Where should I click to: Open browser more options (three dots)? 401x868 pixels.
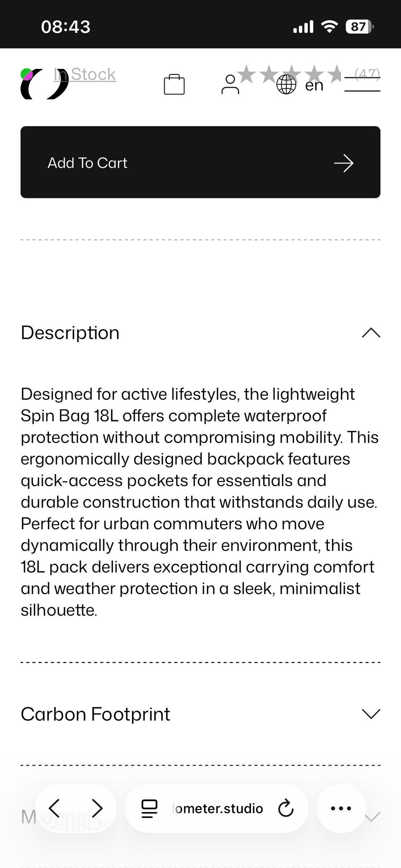click(x=341, y=808)
